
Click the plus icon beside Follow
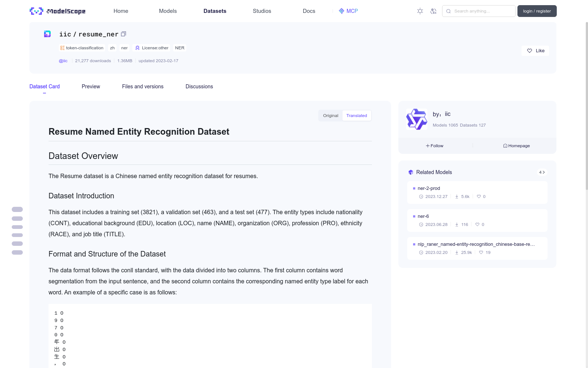click(428, 146)
